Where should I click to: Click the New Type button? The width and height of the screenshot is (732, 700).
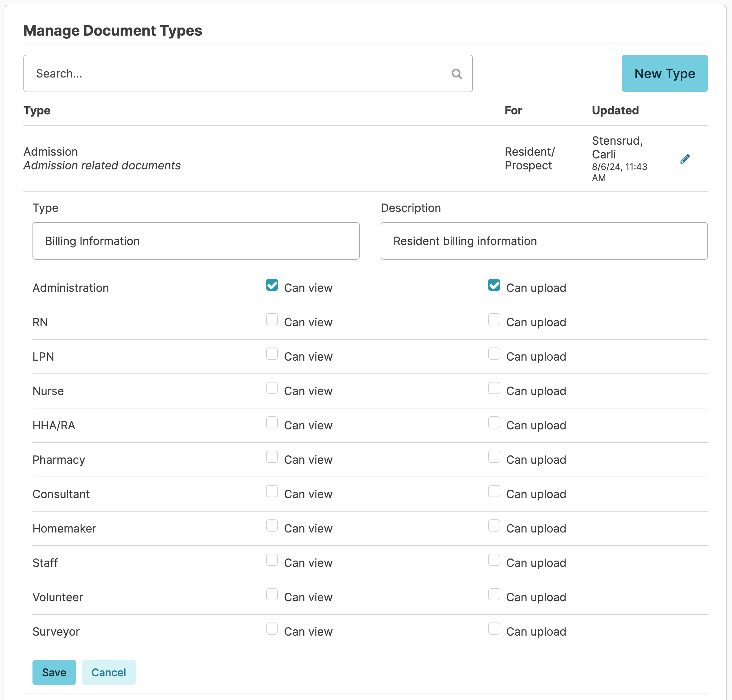click(x=664, y=73)
